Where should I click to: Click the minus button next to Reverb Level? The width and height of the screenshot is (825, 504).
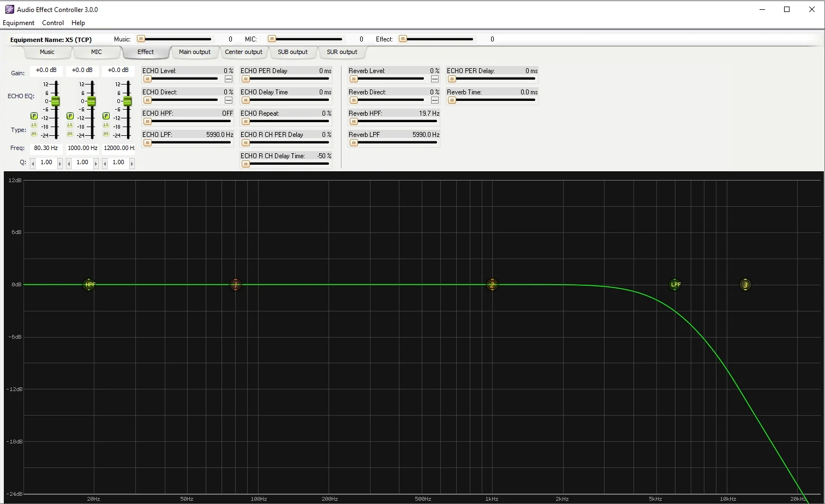click(x=435, y=79)
